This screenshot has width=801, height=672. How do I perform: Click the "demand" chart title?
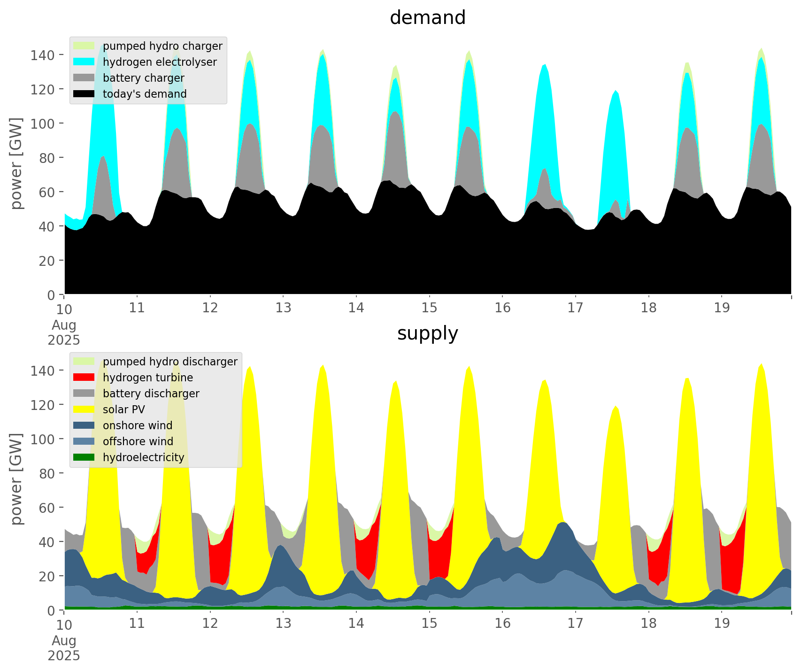point(427,18)
